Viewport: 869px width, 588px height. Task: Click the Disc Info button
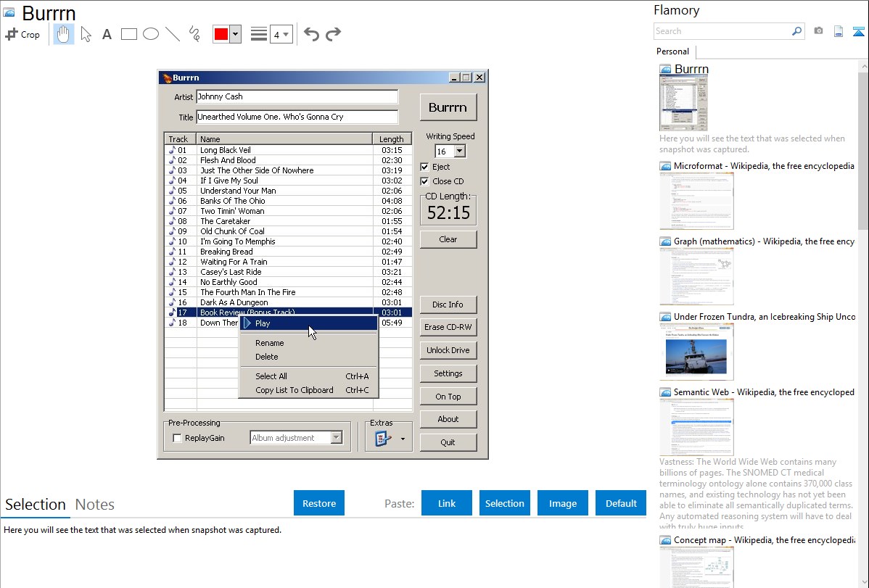448,305
